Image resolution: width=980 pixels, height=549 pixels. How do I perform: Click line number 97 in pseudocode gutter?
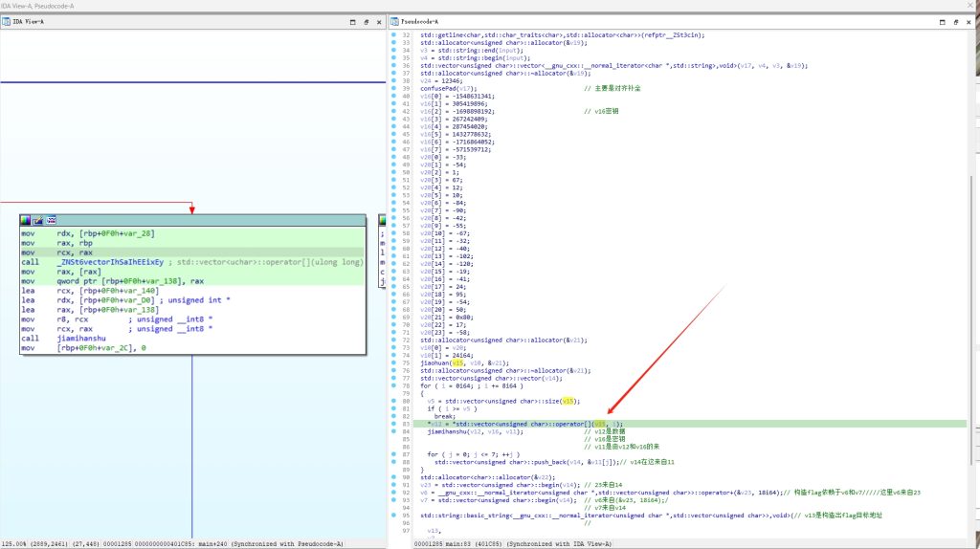pos(406,531)
